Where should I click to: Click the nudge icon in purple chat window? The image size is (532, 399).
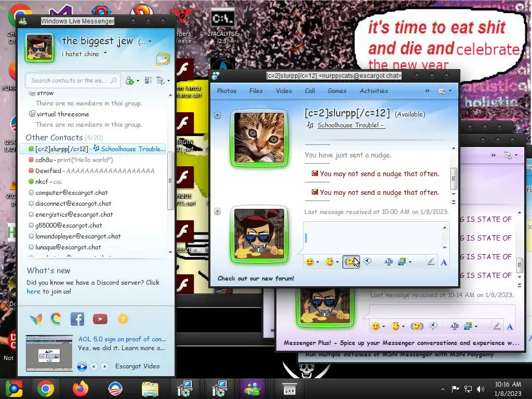[x=417, y=326]
